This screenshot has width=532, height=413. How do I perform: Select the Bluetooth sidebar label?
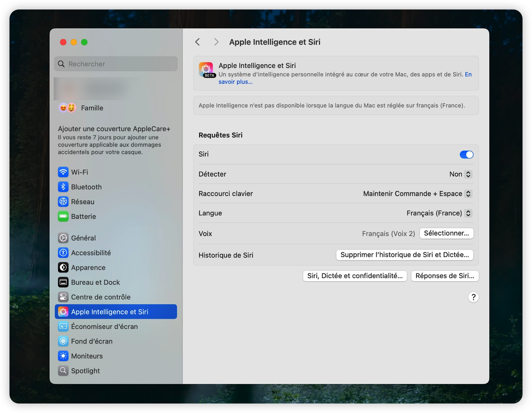click(86, 187)
